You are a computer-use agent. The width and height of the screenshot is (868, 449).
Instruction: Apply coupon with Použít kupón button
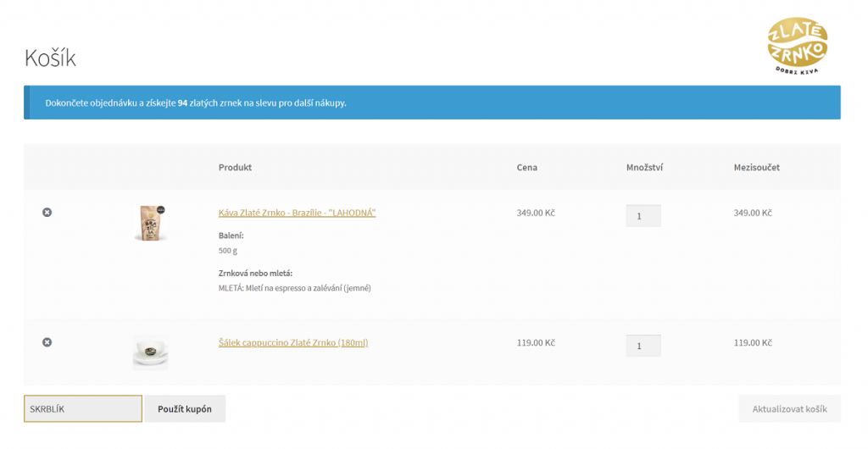tap(185, 408)
